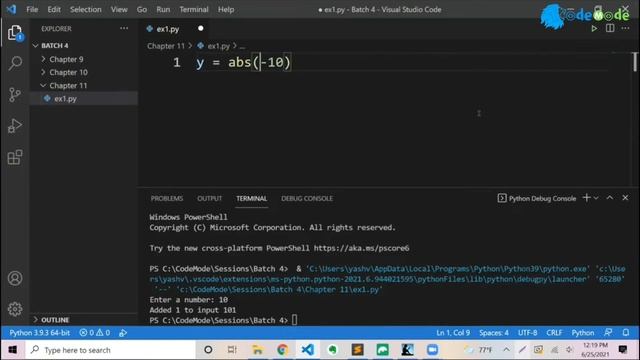Open the View menu

[x=119, y=9]
